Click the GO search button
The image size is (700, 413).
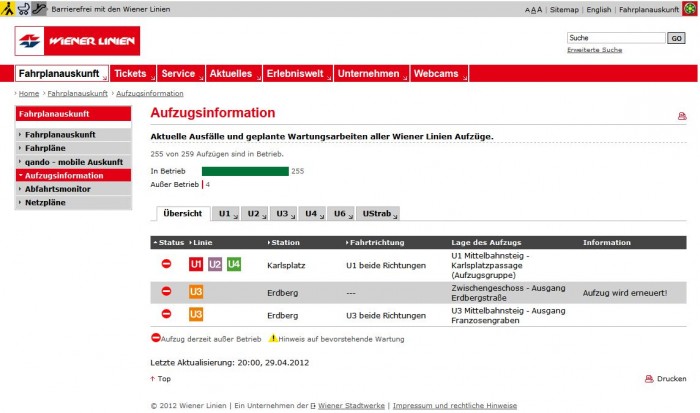pos(676,38)
